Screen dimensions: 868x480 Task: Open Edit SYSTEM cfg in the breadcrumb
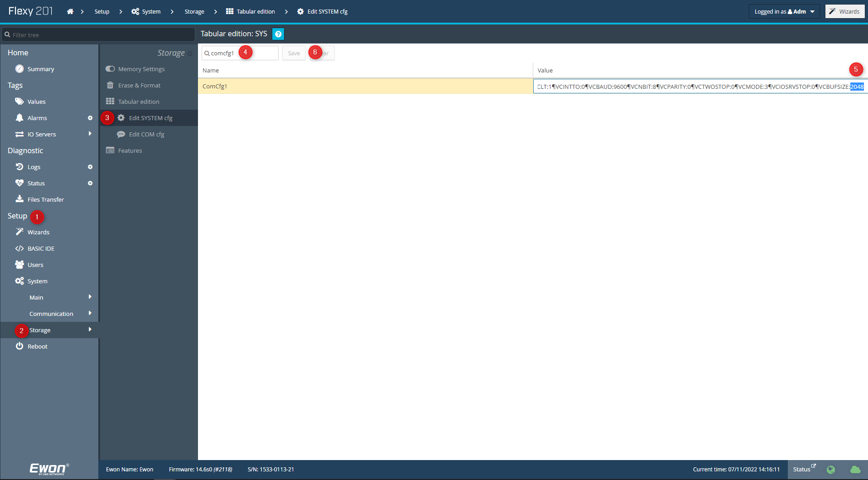click(x=323, y=12)
